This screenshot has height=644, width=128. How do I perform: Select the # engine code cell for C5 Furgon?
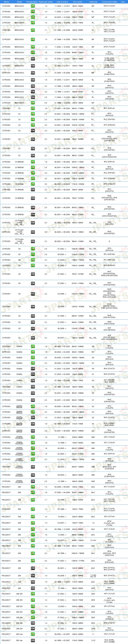pyautogui.click(x=110, y=241)
